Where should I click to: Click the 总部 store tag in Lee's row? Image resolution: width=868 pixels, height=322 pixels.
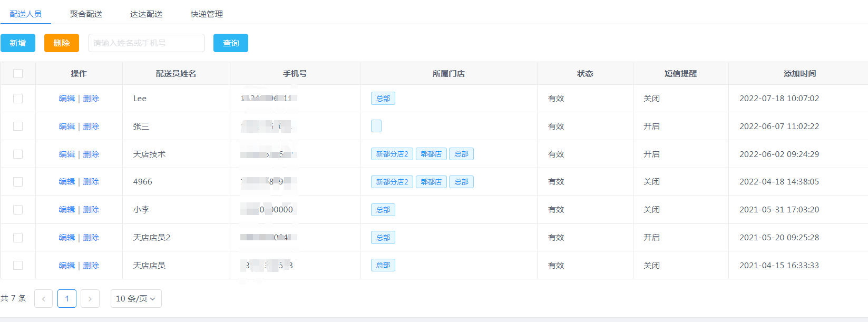pyautogui.click(x=383, y=99)
